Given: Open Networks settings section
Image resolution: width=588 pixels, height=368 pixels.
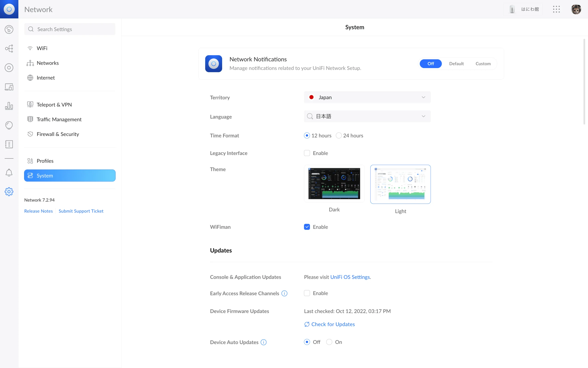Looking at the screenshot, I should pyautogui.click(x=70, y=63).
